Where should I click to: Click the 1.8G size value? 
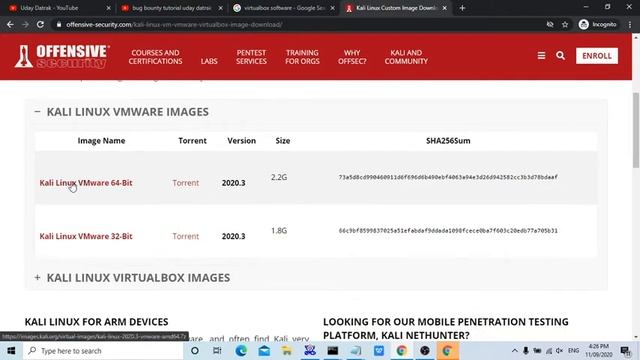click(279, 231)
